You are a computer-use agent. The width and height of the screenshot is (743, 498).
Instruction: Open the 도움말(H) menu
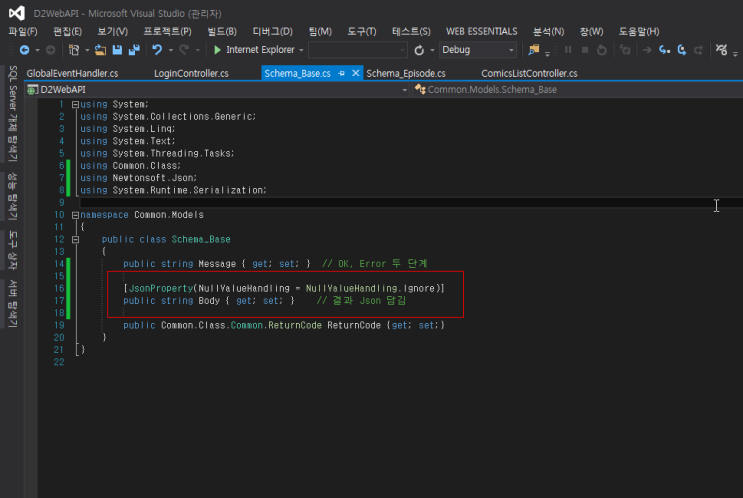tap(638, 32)
